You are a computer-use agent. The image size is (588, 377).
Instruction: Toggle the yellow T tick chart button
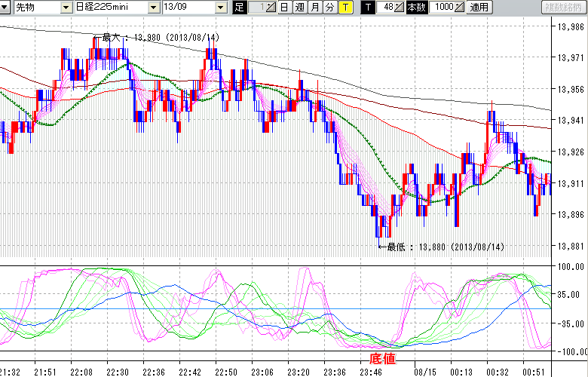pyautogui.click(x=345, y=8)
